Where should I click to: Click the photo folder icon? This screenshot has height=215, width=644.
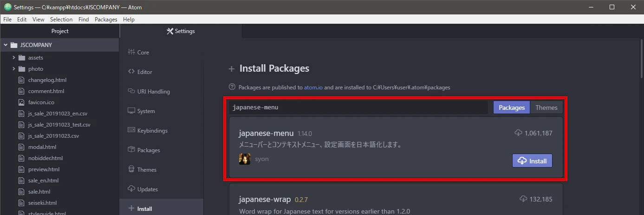click(21, 69)
